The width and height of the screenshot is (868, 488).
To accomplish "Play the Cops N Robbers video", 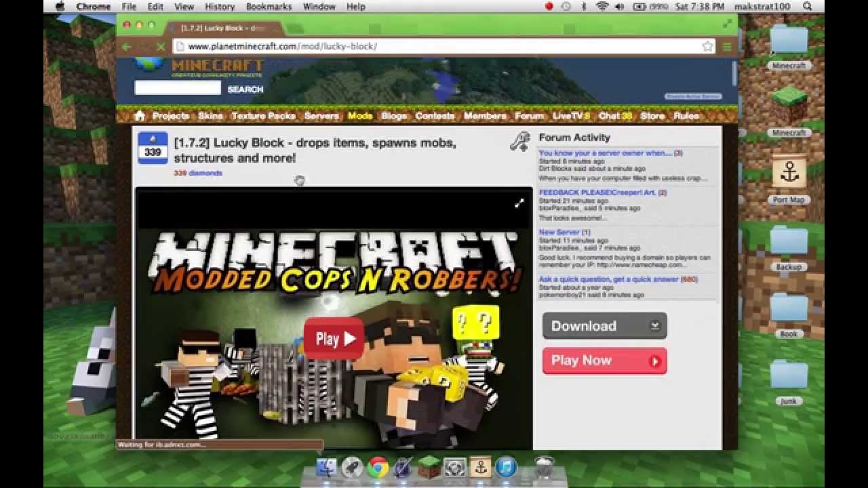I will pyautogui.click(x=334, y=339).
